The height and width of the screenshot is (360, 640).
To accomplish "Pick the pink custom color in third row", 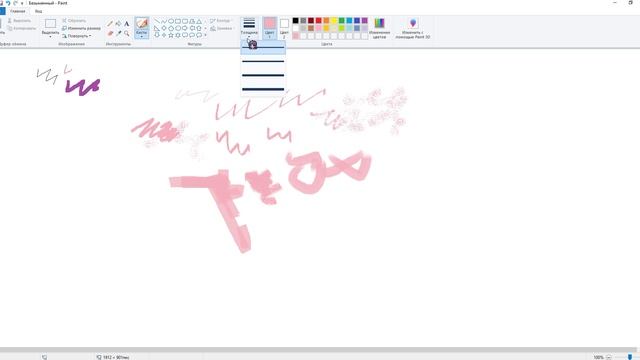I will (296, 36).
